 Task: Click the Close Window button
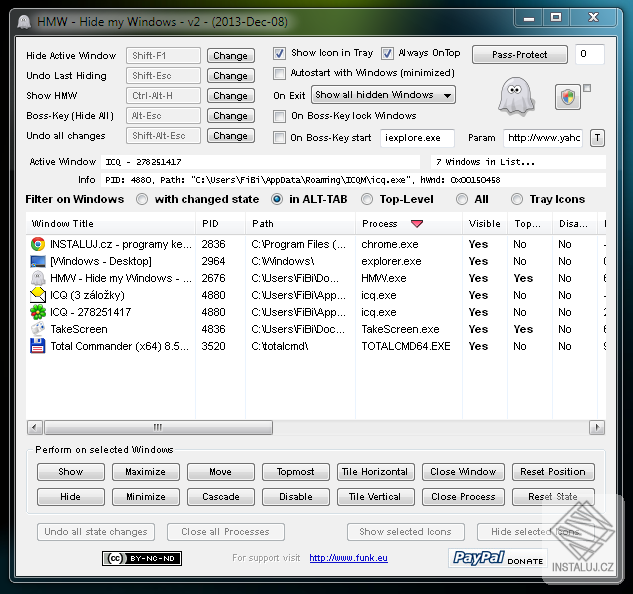(x=463, y=472)
